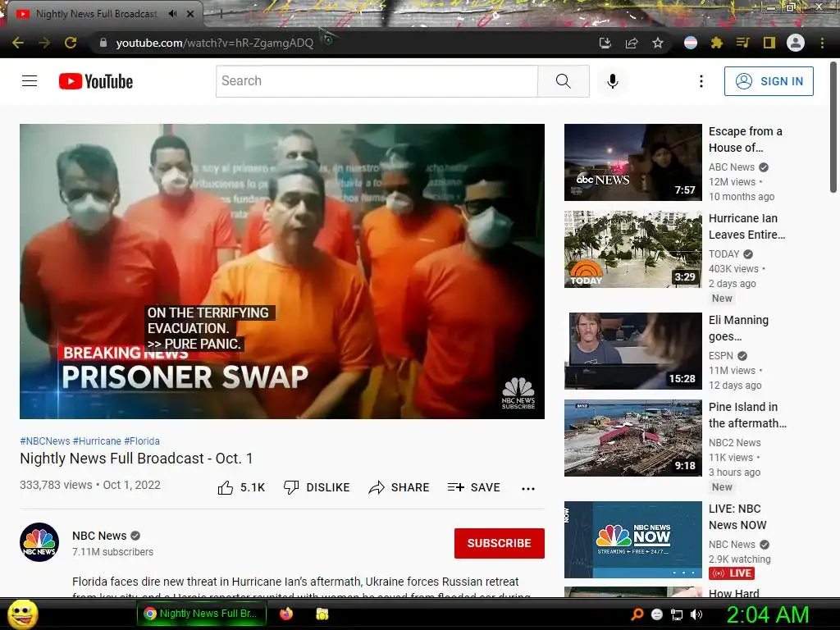Viewport: 840px width, 630px height.
Task: Subscribe to NBC News channel
Action: (x=500, y=543)
